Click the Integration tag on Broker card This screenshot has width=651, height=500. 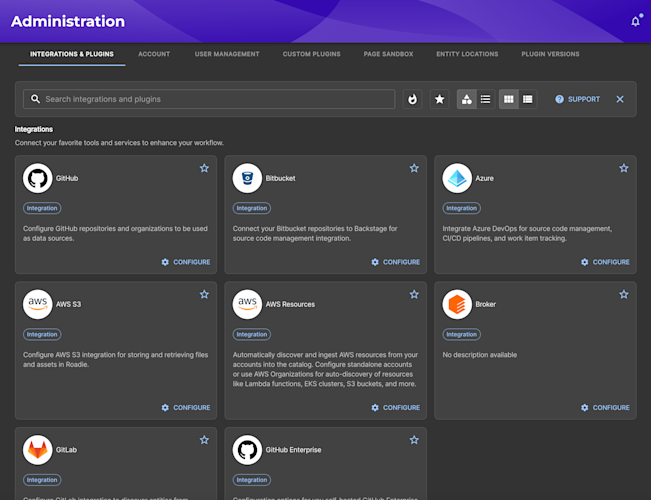462,334
